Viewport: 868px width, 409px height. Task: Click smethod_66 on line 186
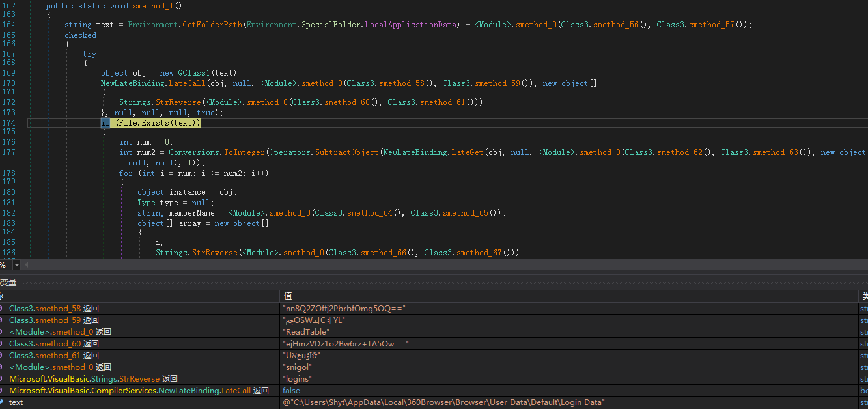pos(383,253)
